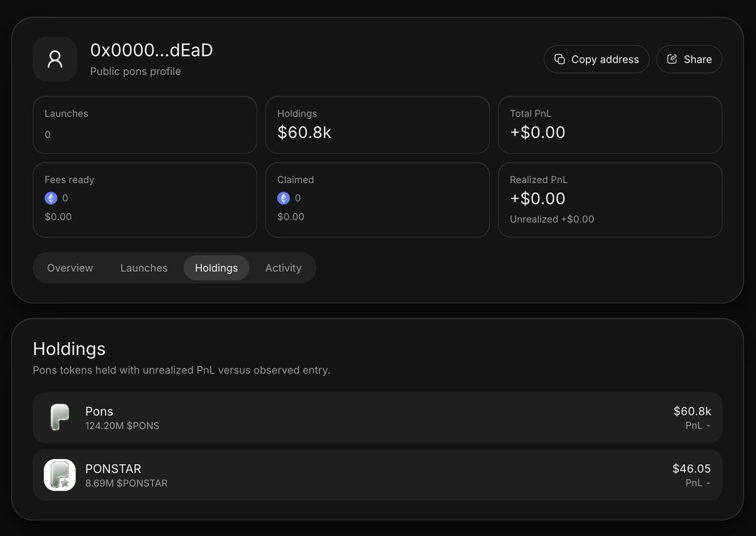Open the Overview tab

click(70, 268)
